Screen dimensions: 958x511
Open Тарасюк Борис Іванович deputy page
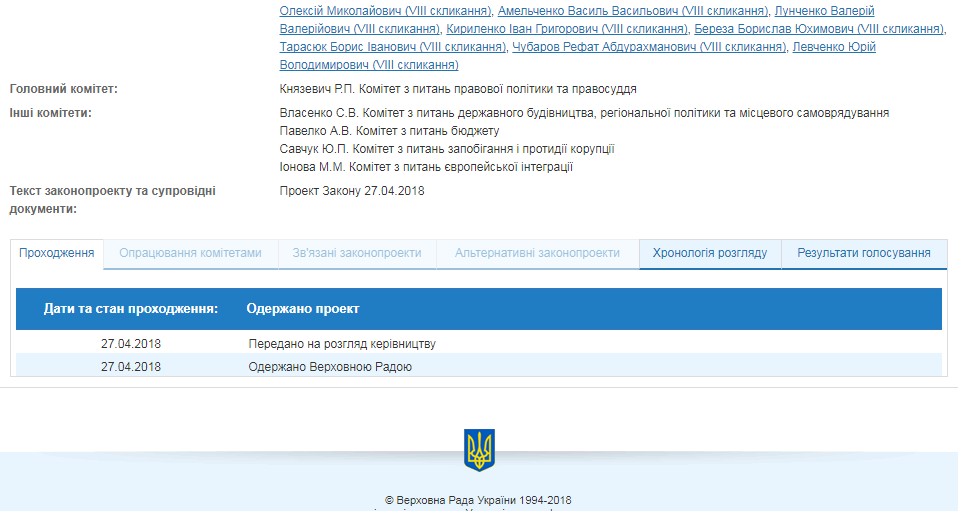click(x=392, y=47)
